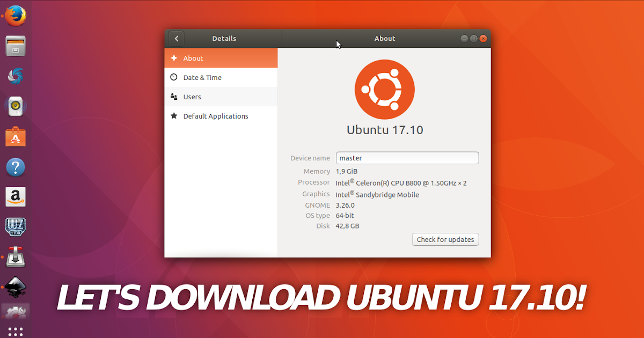Image resolution: width=644 pixels, height=338 pixels.
Task: Open the Help icon in the dock
Action: [16, 167]
